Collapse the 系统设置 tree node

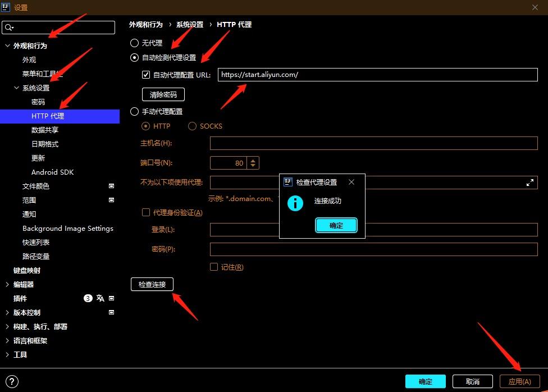pyautogui.click(x=15, y=88)
